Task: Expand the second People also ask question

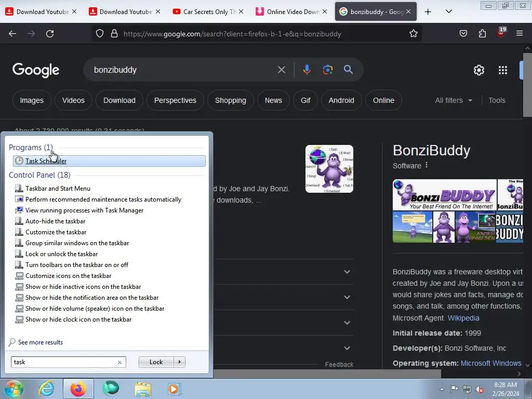Action: tap(347, 297)
